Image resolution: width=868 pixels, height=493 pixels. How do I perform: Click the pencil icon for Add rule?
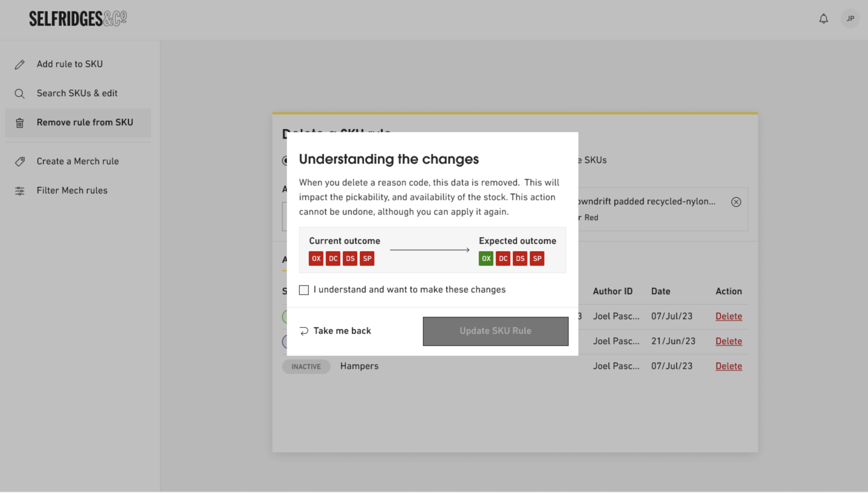[20, 65]
